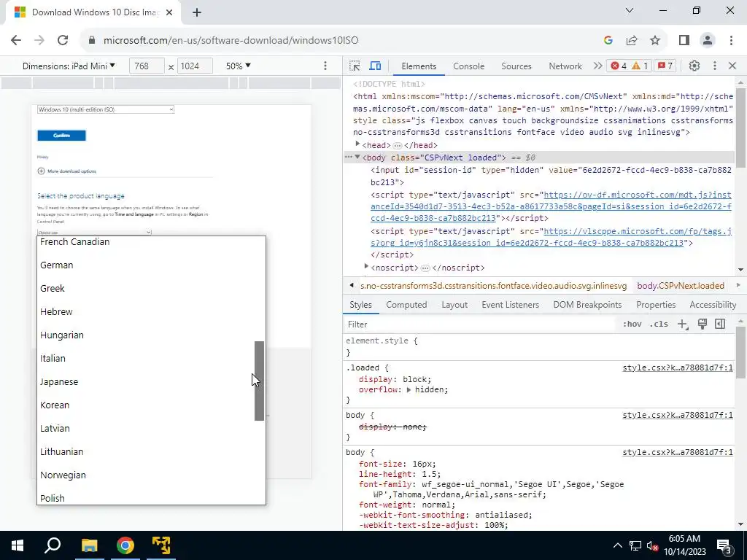Toggle the device toolbar icon

click(376, 66)
